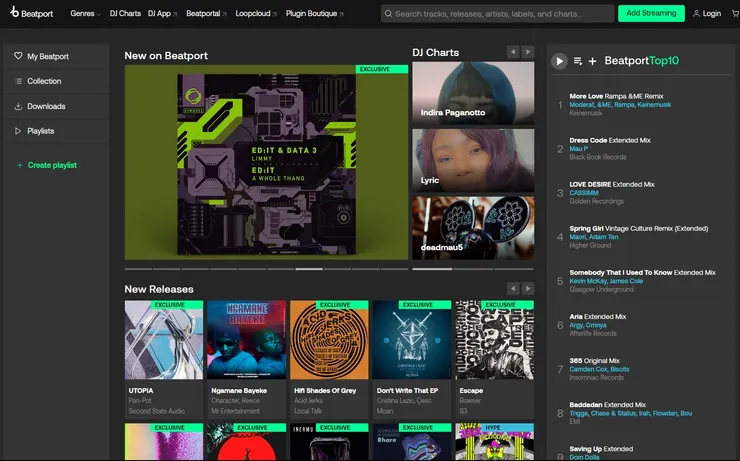This screenshot has width=740, height=461.
Task: Click Glasgow Underground label link
Action: point(601,290)
